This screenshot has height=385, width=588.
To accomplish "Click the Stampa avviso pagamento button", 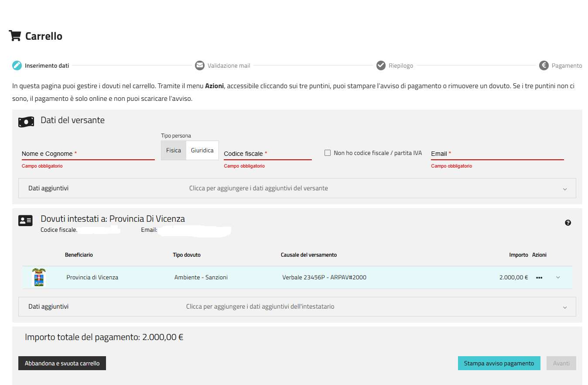I will [x=499, y=363].
